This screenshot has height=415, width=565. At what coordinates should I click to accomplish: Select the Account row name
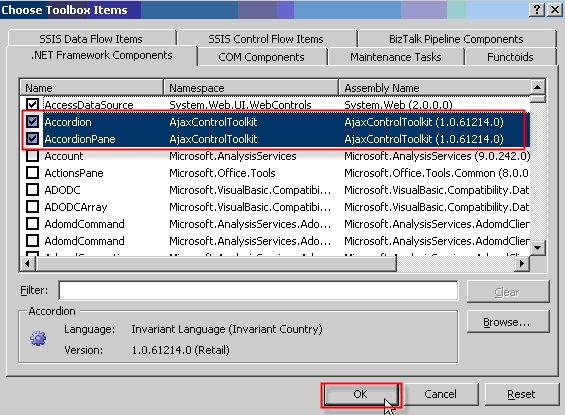point(63,156)
